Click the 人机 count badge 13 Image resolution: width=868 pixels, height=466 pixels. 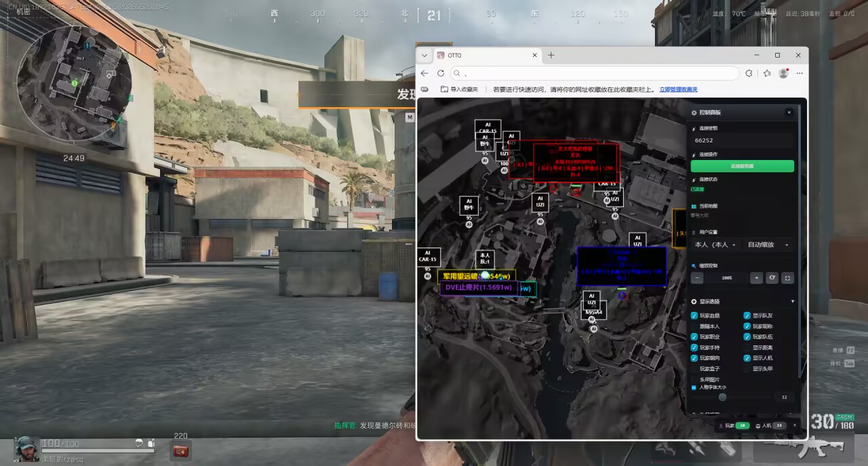[x=779, y=425]
